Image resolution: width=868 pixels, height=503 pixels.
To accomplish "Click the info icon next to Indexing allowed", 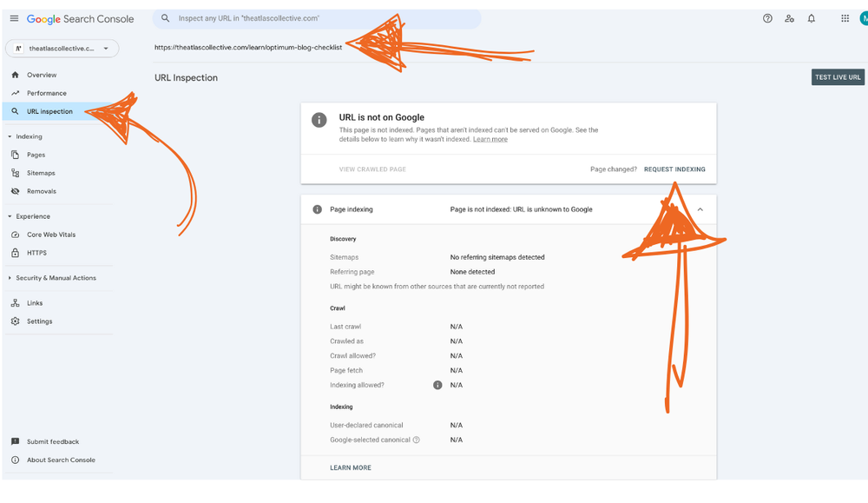I will [x=437, y=385].
